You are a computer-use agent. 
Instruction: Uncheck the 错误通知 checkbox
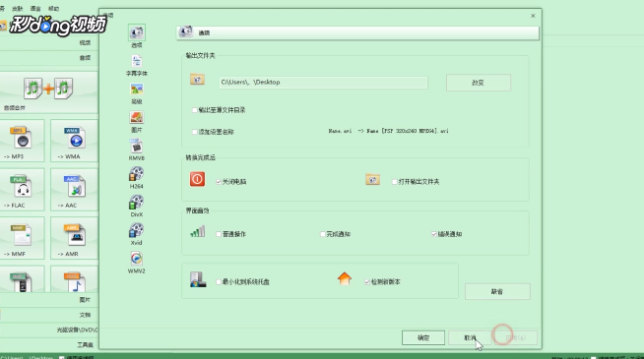434,234
